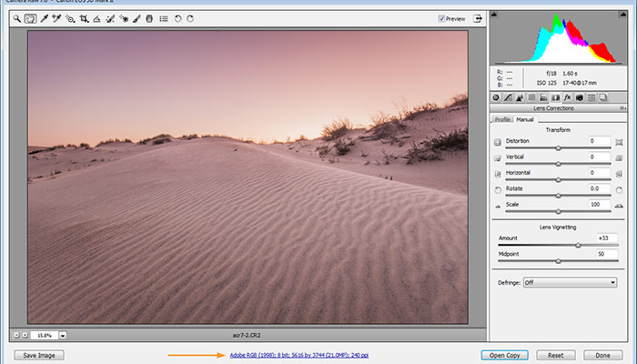Open the Effects (fx) panel tab

tap(568, 97)
